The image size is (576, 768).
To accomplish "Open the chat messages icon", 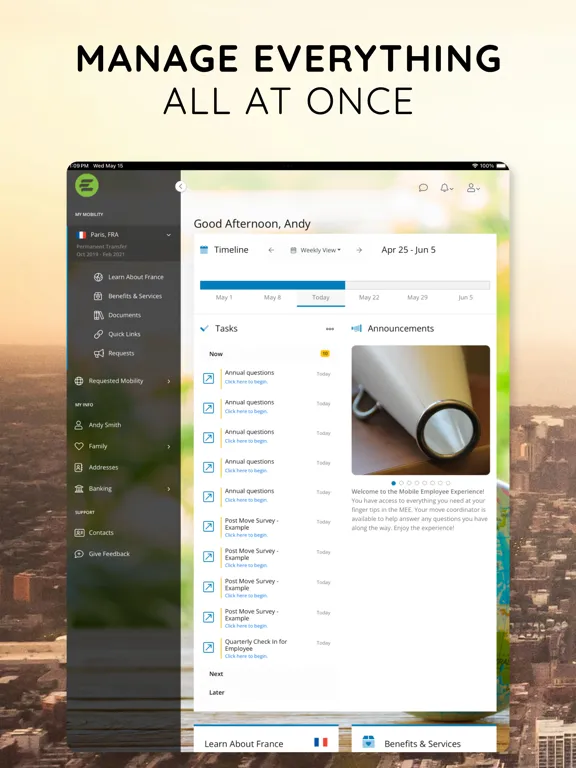I will (x=423, y=188).
